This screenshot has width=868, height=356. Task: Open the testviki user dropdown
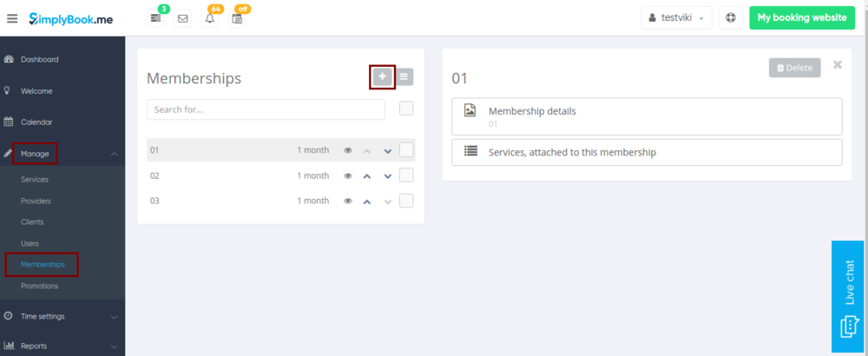coord(676,17)
